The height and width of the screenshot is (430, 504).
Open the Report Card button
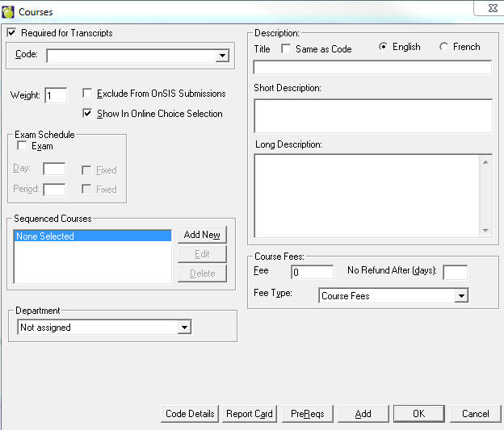pyautogui.click(x=249, y=414)
